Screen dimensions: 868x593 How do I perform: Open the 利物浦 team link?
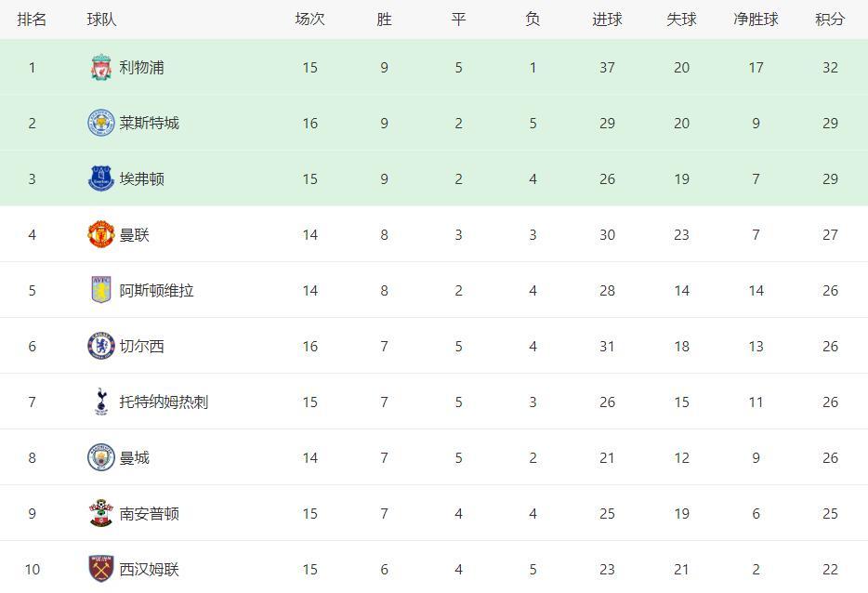tap(141, 68)
